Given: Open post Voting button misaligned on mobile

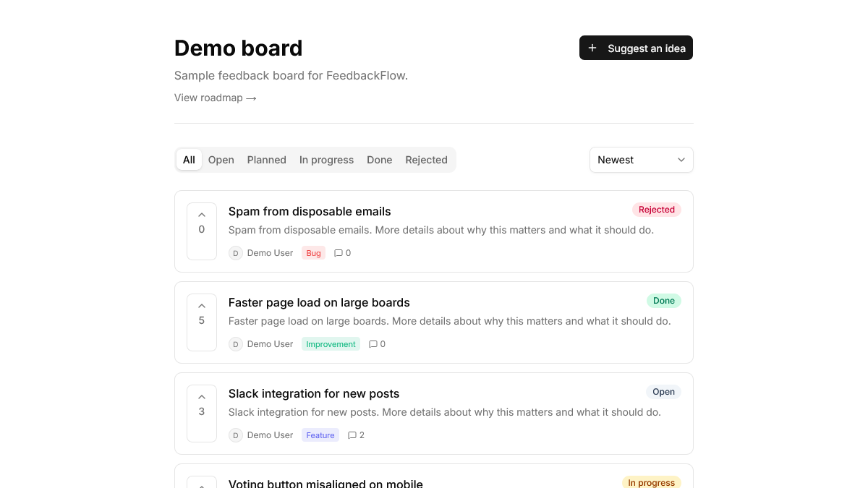Looking at the screenshot, I should point(325,483).
